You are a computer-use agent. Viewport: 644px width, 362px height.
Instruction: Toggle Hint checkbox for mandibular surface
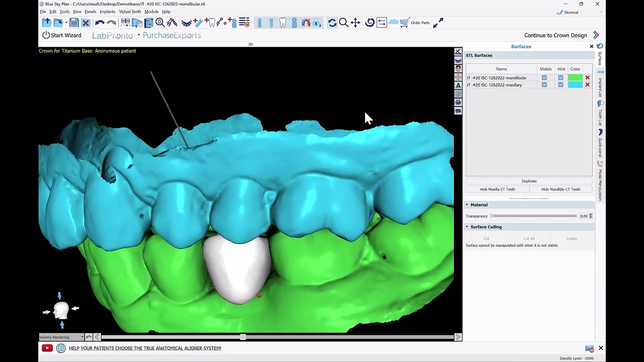pos(560,78)
